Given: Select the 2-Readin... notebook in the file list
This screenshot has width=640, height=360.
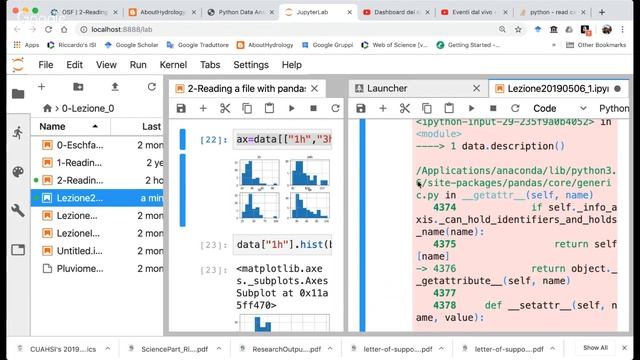Looking at the screenshot, I should click(97, 180).
